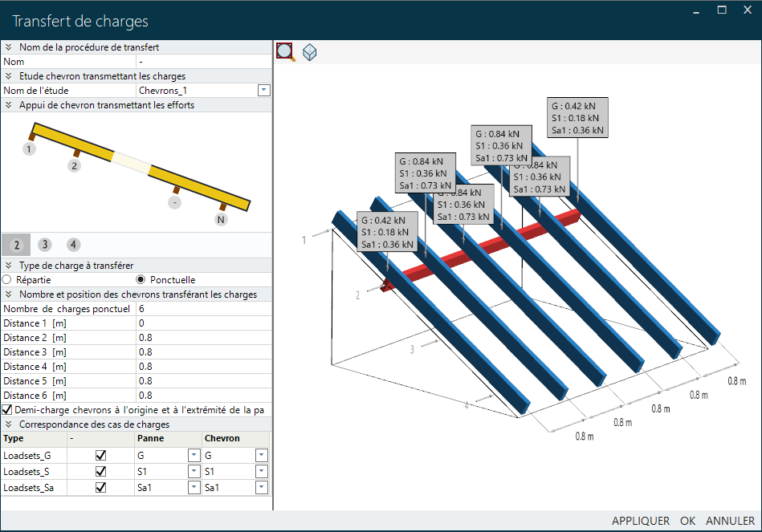Toggle the Loadsets_Sa checkbox
Image resolution: width=762 pixels, height=532 pixels.
click(100, 487)
